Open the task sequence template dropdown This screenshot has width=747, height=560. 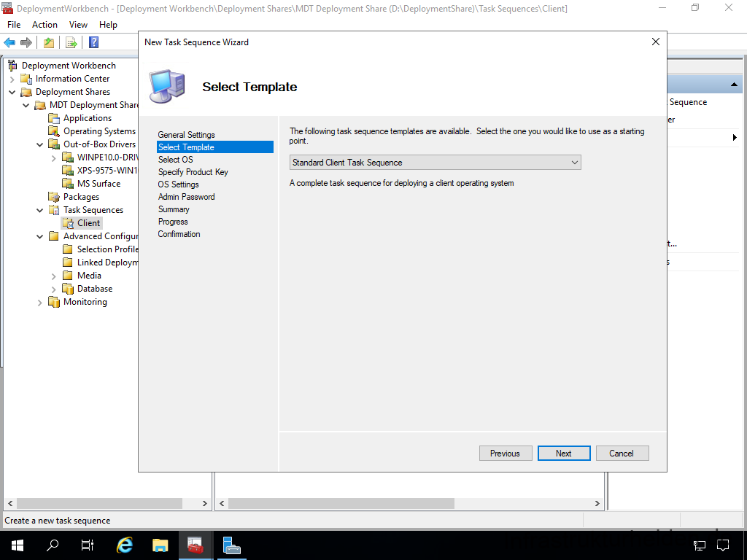coord(435,163)
